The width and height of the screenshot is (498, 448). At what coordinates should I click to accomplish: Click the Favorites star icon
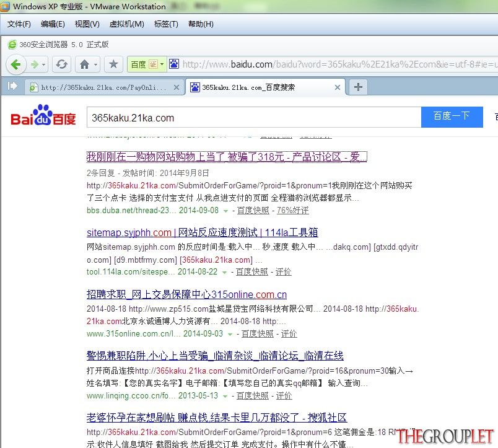click(x=113, y=64)
